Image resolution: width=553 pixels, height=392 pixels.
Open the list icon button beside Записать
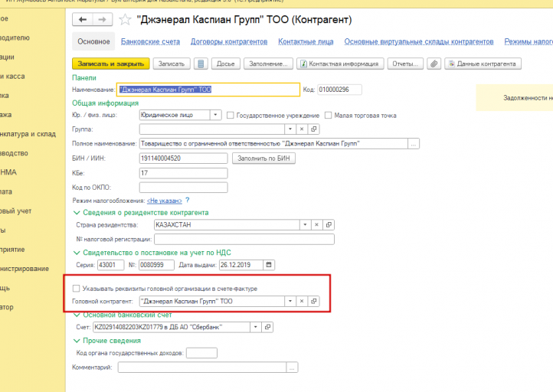click(201, 64)
